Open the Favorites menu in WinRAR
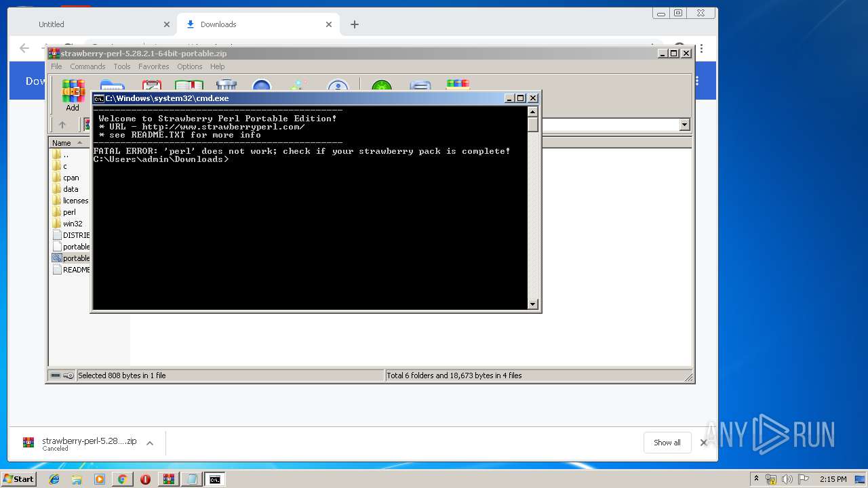868x488 pixels. 154,66
